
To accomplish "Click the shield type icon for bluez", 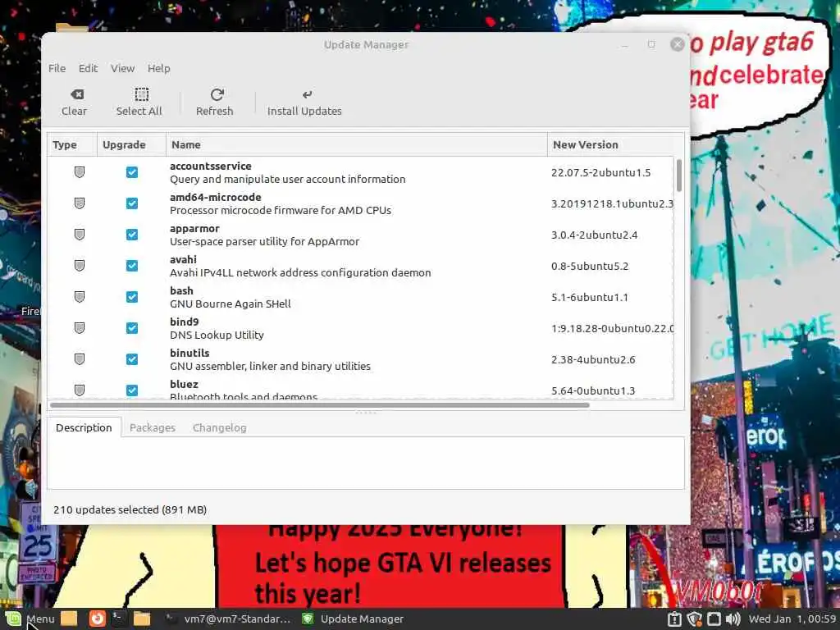I will tap(80, 390).
